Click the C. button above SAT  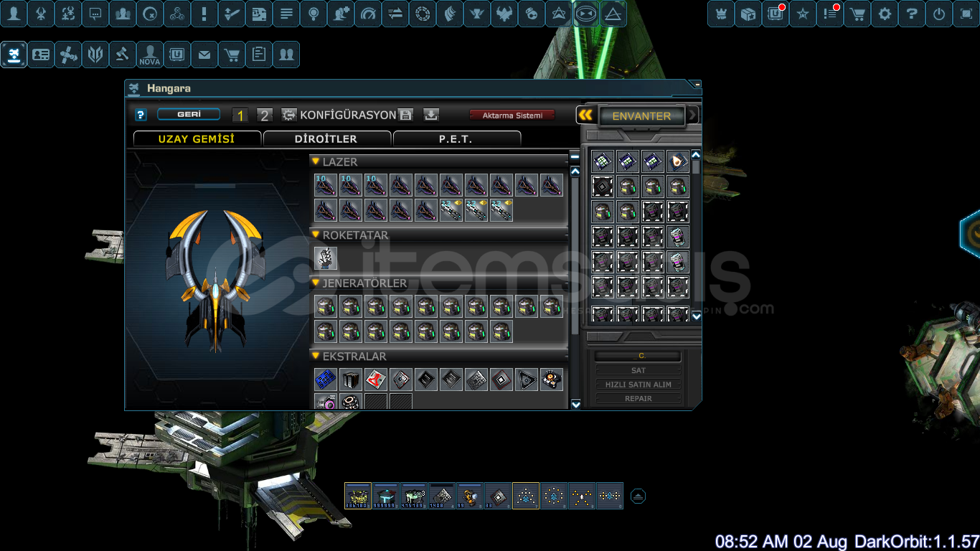[639, 356]
